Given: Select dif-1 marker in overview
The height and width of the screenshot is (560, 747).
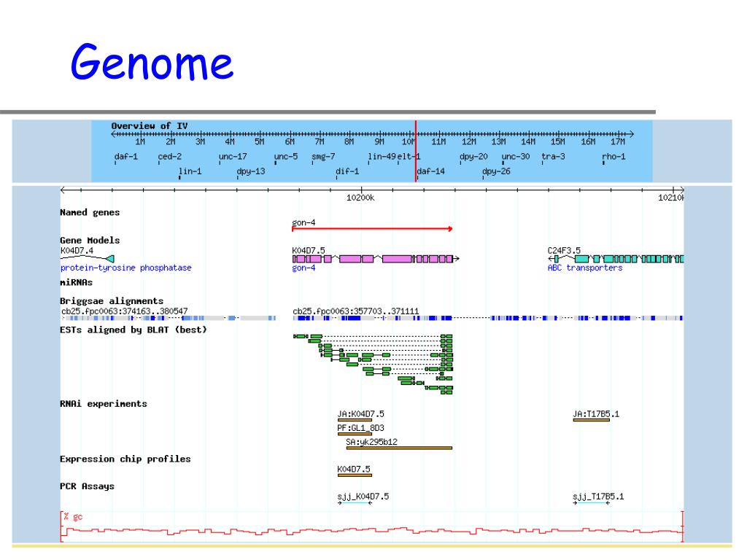Looking at the screenshot, I should tap(347, 171).
